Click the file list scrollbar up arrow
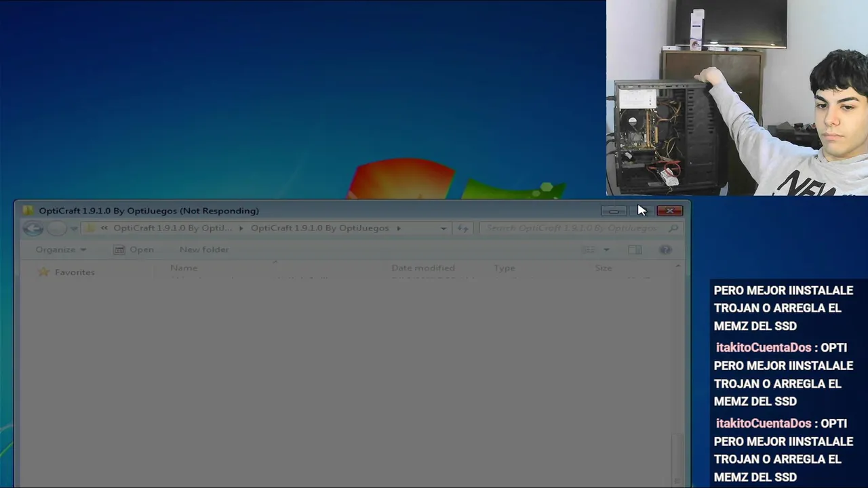 (678, 267)
